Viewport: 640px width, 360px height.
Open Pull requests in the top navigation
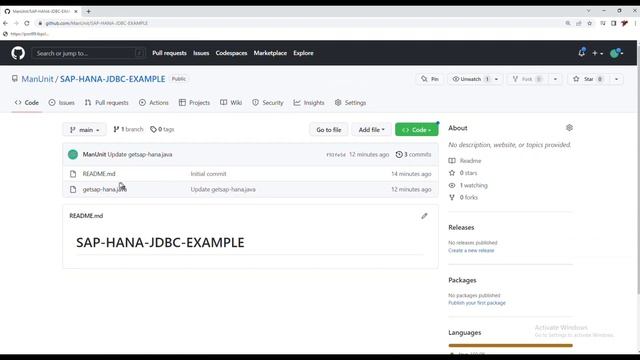169,53
